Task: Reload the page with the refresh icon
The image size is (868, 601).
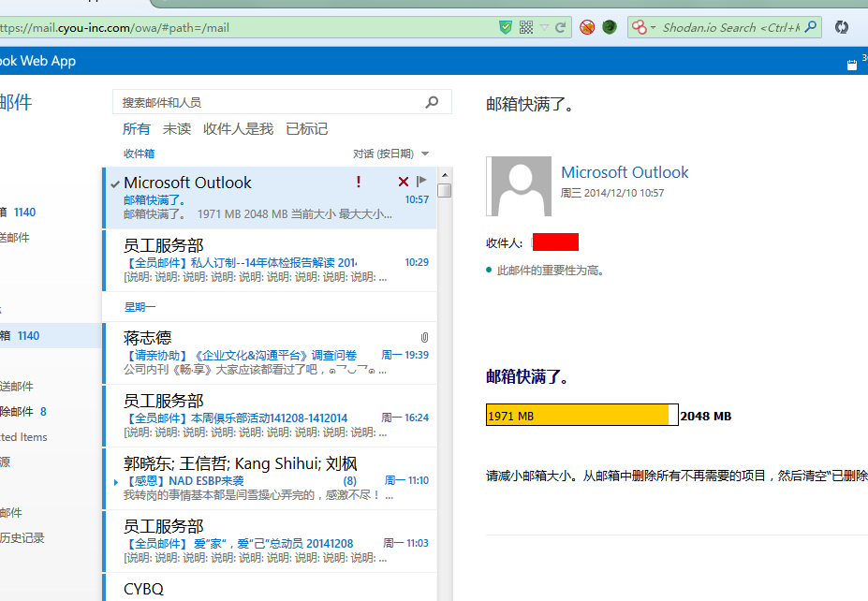Action: (x=560, y=27)
